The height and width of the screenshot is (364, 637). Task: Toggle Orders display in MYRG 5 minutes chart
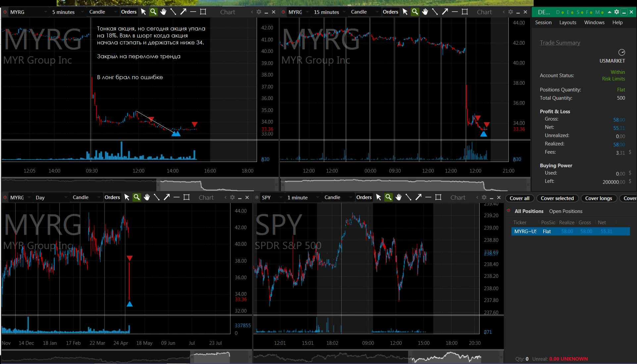pos(129,12)
